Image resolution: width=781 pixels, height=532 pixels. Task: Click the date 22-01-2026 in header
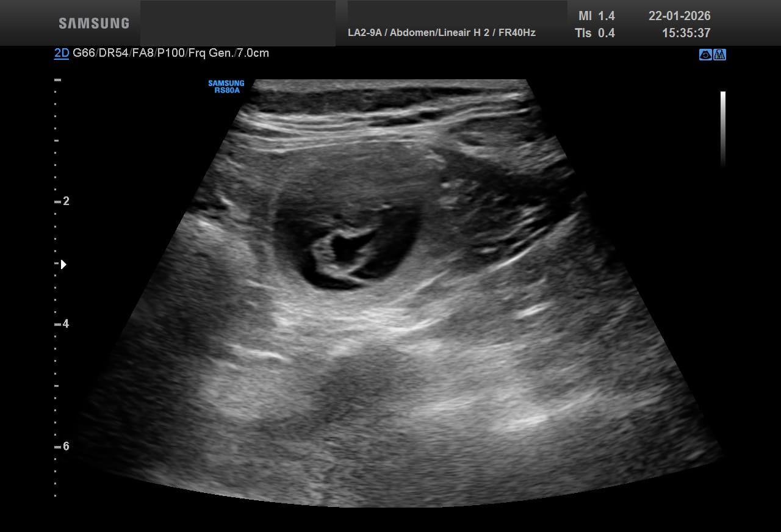pyautogui.click(x=679, y=16)
